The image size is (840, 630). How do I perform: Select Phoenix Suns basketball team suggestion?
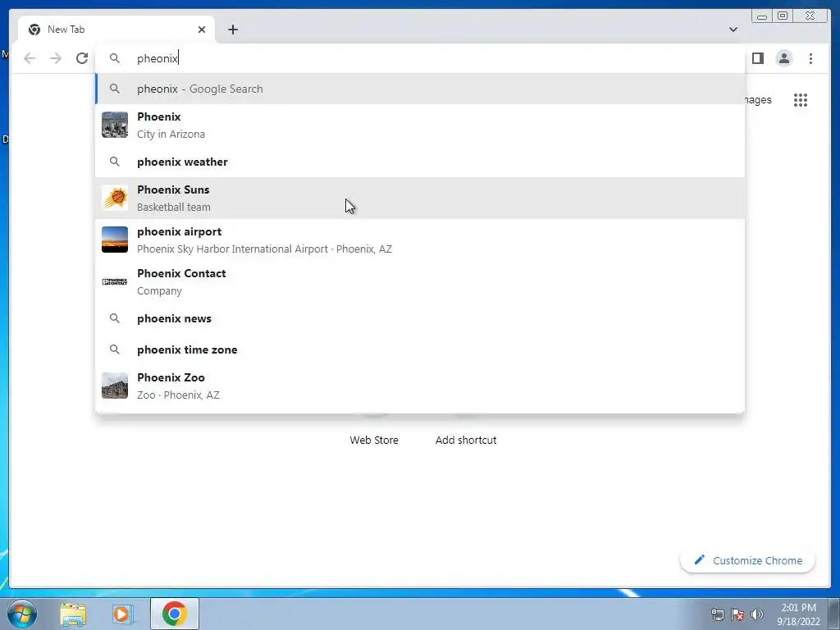pos(420,198)
